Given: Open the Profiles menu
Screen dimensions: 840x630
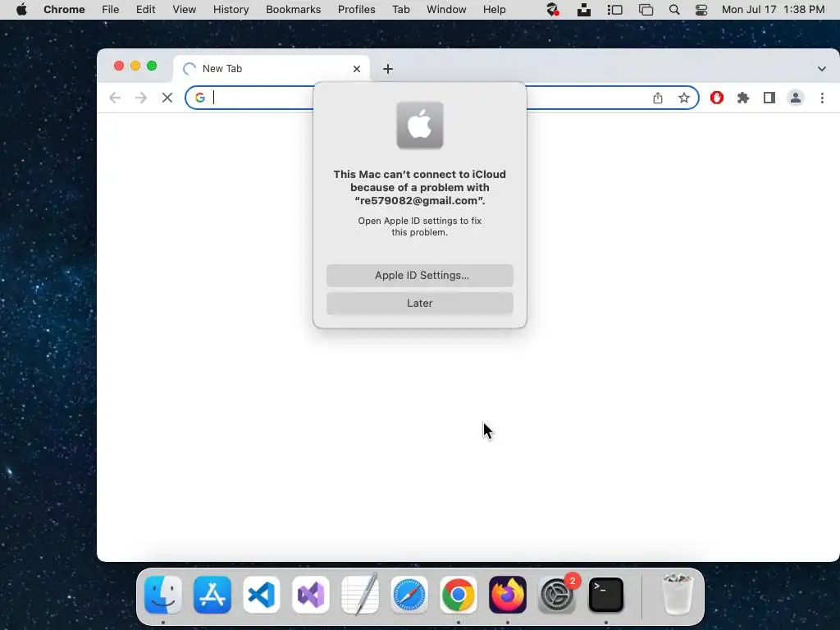Looking at the screenshot, I should click(356, 10).
